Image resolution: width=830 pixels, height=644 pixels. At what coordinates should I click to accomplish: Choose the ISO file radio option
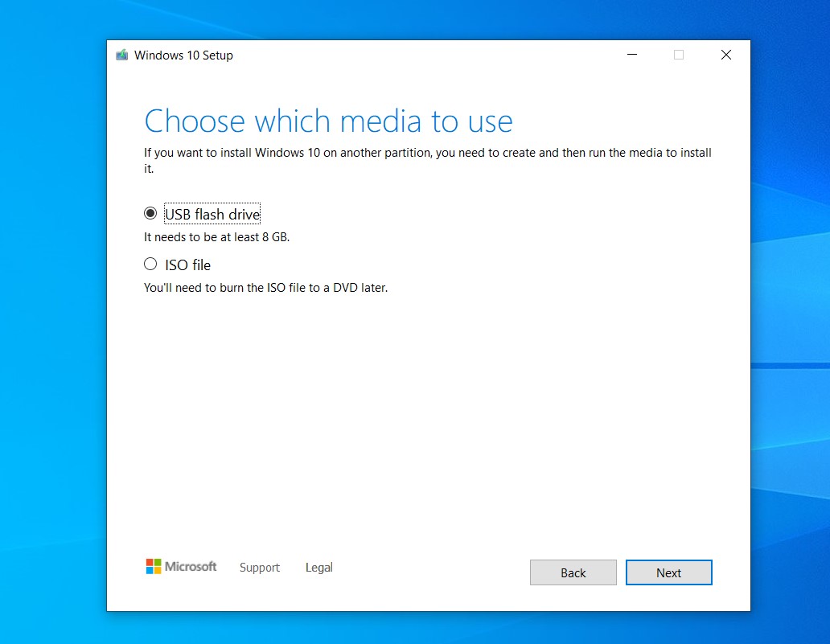pyautogui.click(x=150, y=264)
